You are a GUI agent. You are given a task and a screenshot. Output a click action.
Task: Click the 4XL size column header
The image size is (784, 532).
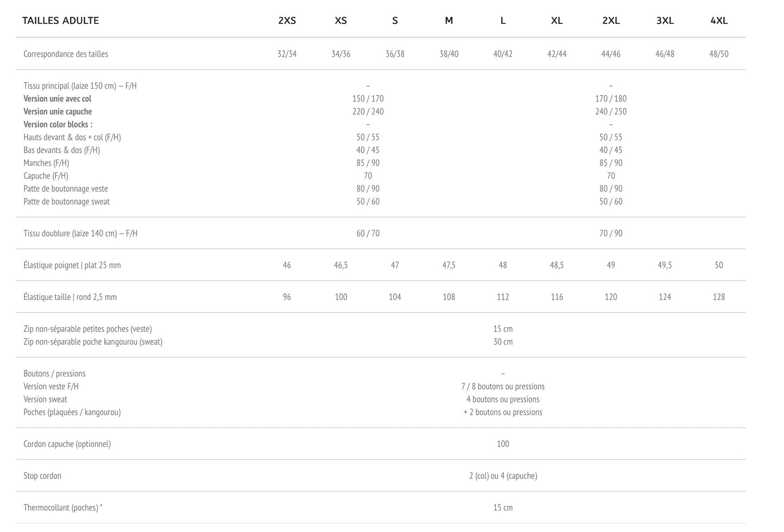point(718,21)
